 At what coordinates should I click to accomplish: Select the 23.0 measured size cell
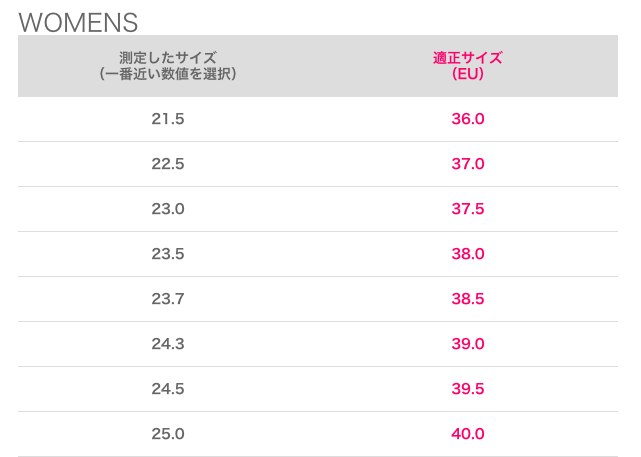pyautogui.click(x=168, y=209)
